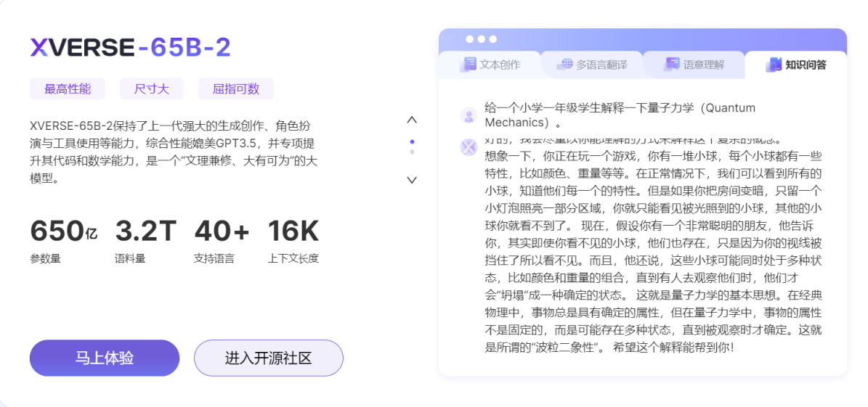Screen dimensions: 868x407
Task: Click the XVERSE-65B-2 logo title
Action: click(x=131, y=48)
